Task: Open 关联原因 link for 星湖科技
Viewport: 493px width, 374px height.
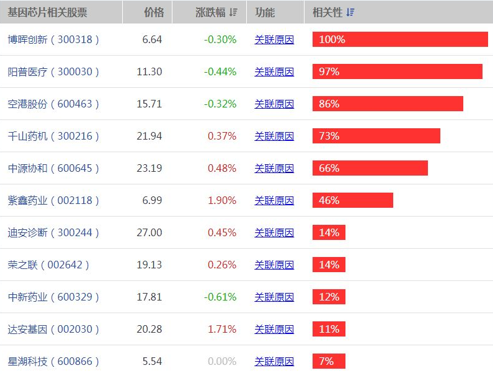Action: [x=274, y=361]
